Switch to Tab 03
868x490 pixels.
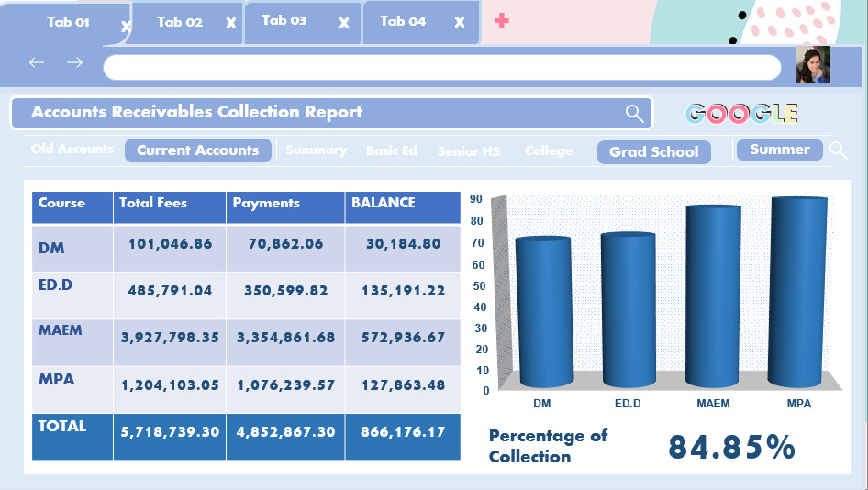point(284,20)
